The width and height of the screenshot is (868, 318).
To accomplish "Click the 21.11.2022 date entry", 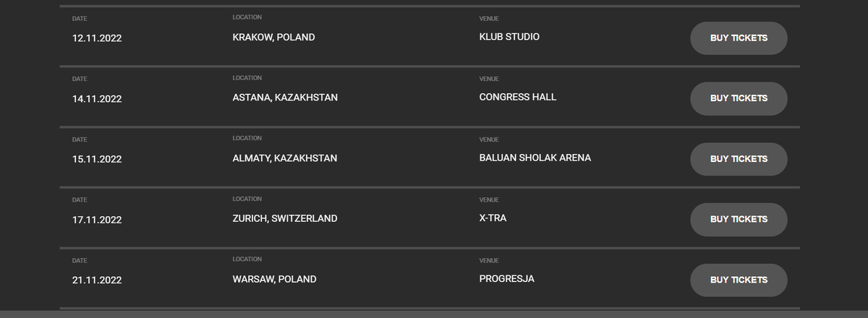I will point(97,280).
